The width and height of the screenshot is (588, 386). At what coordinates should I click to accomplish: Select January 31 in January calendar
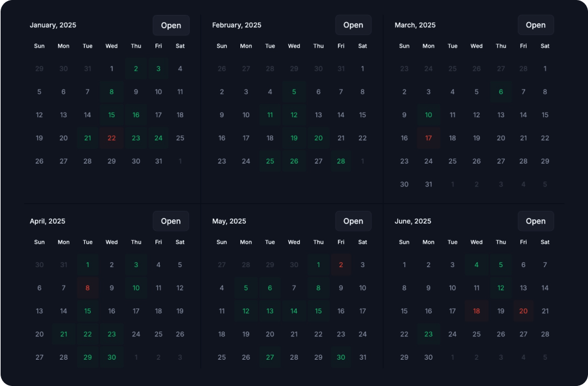[159, 161]
